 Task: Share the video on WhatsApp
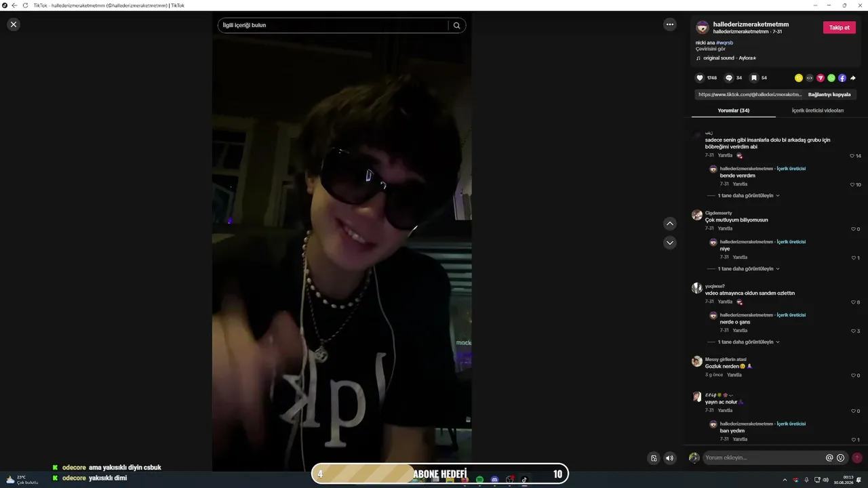831,78
